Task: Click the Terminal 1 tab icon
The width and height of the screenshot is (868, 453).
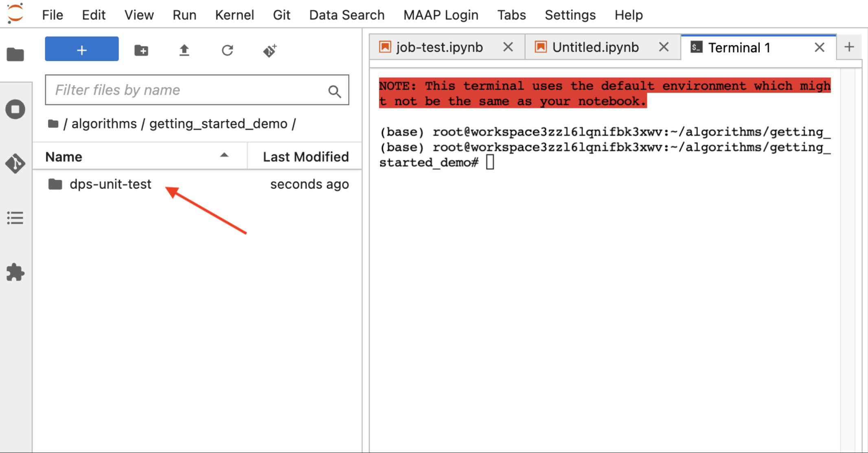Action: [x=696, y=47]
